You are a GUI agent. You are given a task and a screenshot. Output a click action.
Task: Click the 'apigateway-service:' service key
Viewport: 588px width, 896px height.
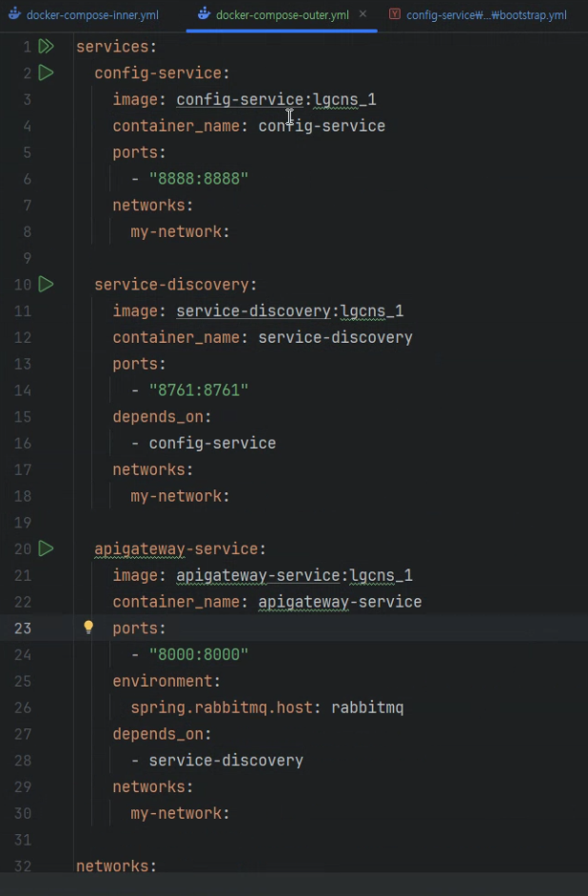[181, 548]
